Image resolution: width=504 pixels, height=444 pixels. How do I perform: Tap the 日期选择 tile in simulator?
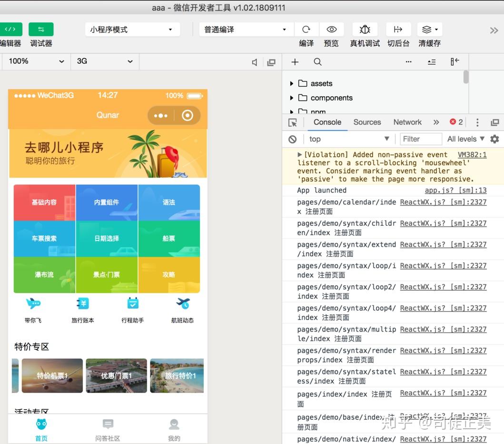click(107, 239)
